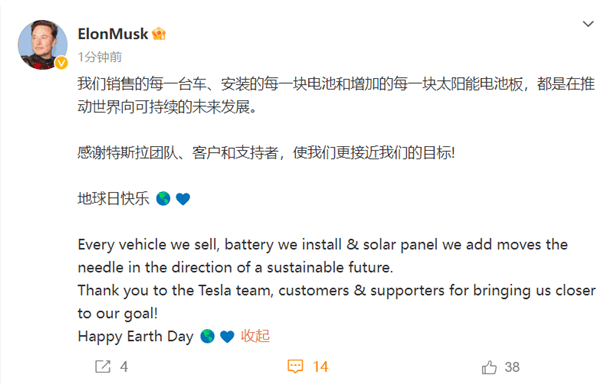Viewport: 600px width, 384px height.
Task: Click the blue heart after "地球日快乐"
Action: (183, 199)
